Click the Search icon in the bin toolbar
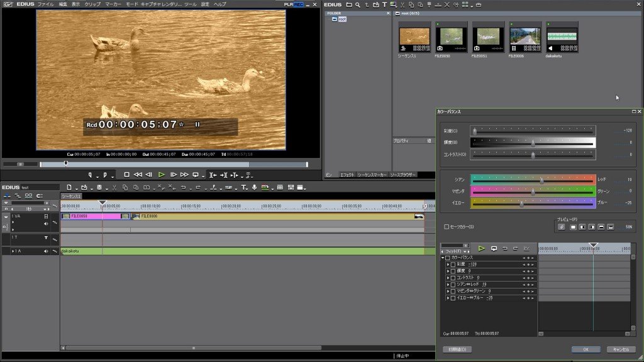644x362 pixels. tap(357, 5)
